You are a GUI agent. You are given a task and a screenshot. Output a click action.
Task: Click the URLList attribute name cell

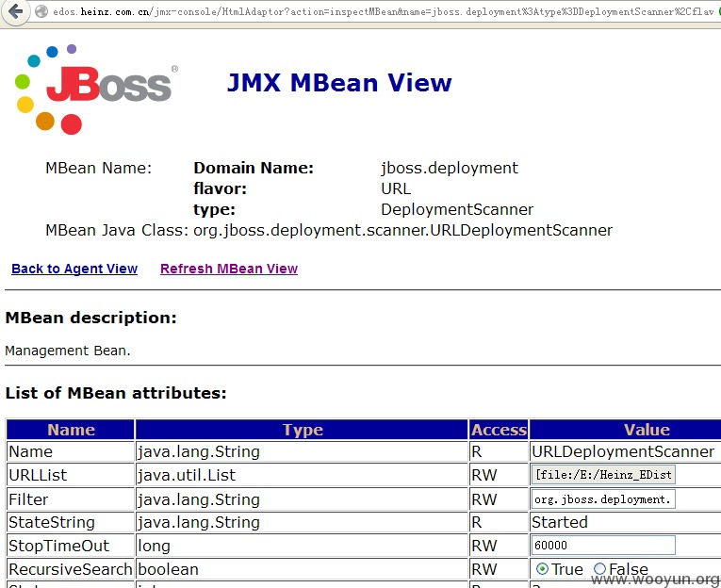(71, 475)
